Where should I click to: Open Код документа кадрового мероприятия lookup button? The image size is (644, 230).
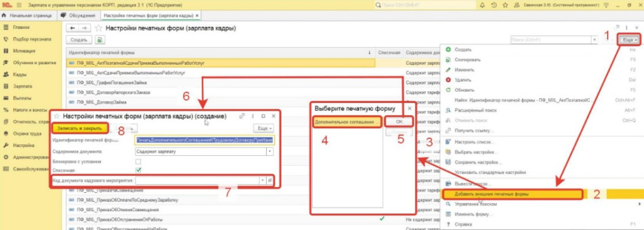click(x=270, y=180)
